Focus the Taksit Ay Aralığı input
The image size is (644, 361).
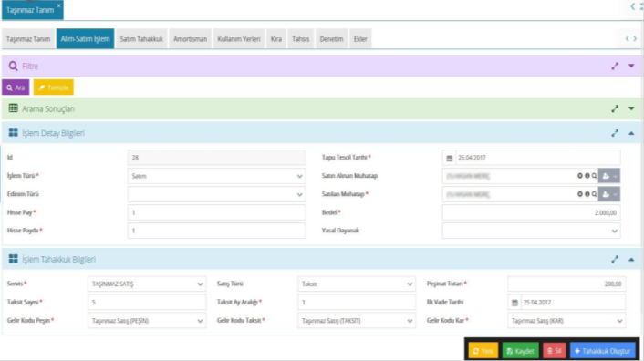(357, 303)
